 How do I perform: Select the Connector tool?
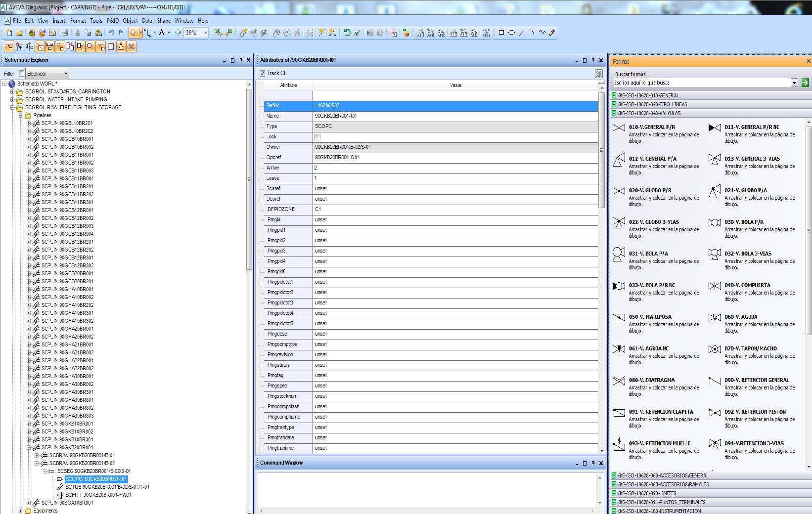[147, 33]
